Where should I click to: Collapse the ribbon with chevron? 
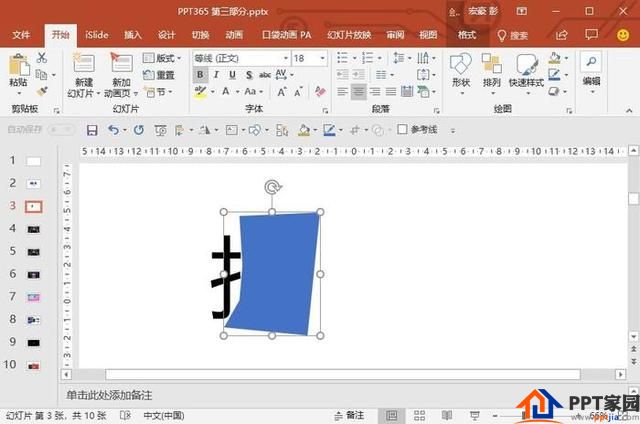point(629,111)
